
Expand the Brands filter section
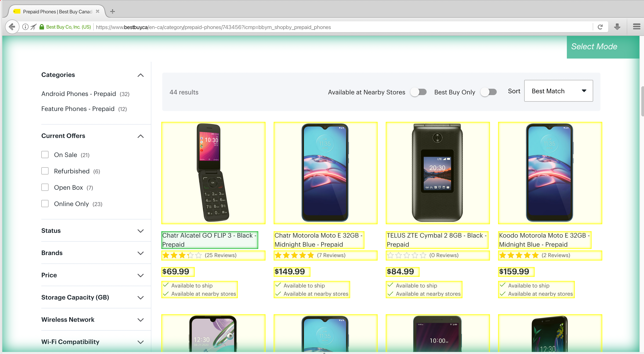click(93, 252)
